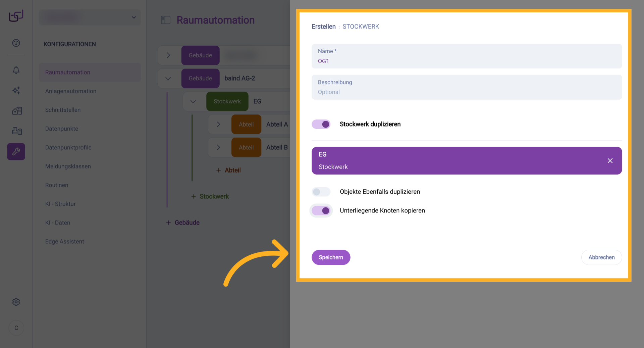Disable the Stockwerk duplizieren toggle
Viewport: 644px width, 348px height.
click(321, 124)
